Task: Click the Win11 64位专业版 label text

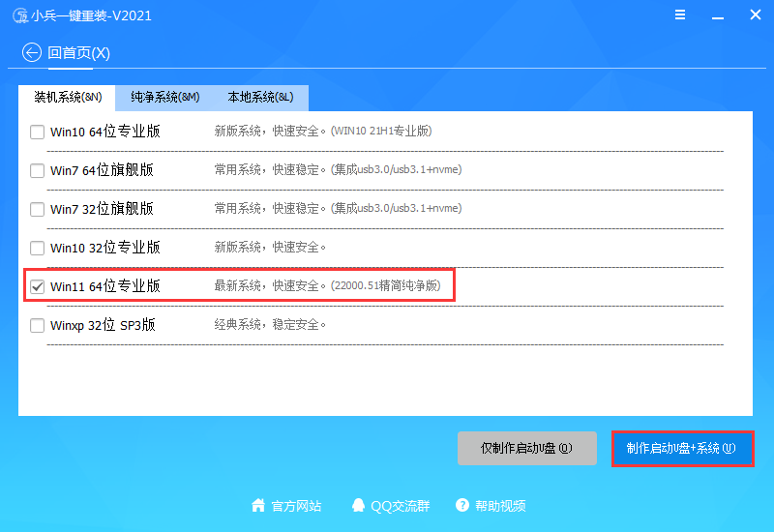Action: point(105,286)
